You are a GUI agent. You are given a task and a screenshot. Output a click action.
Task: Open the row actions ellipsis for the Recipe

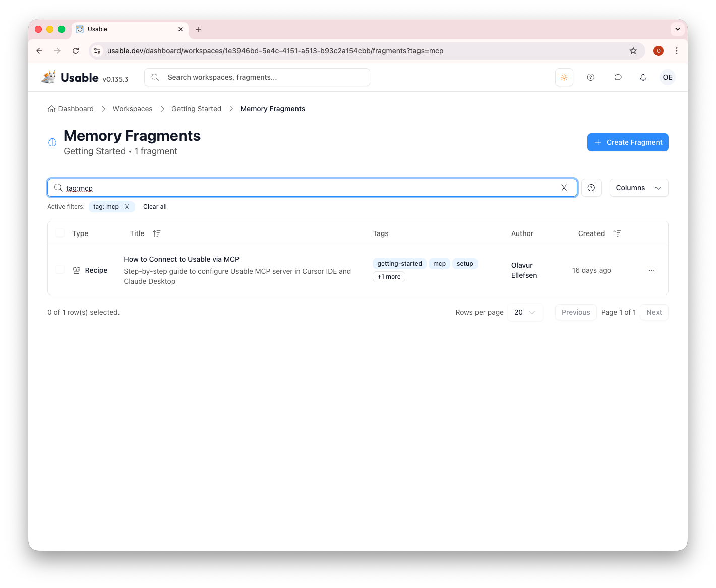click(651, 270)
